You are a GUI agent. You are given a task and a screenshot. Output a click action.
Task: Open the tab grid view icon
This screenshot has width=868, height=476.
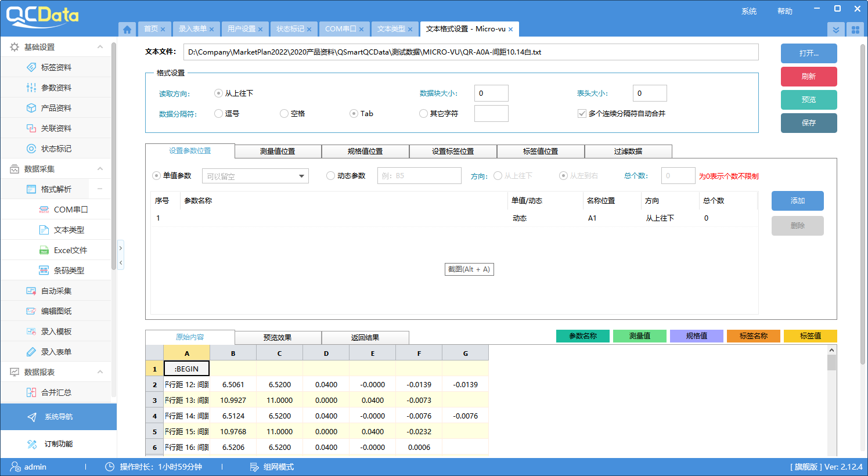click(x=855, y=30)
